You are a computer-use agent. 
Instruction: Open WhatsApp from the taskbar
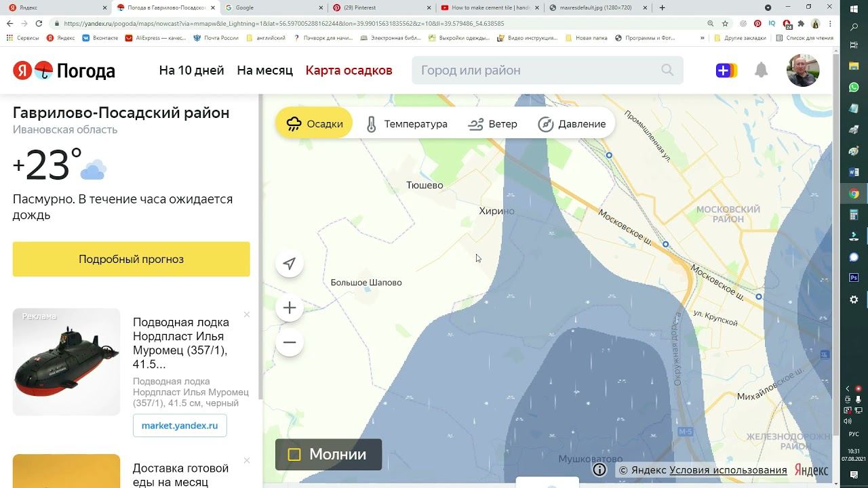click(854, 87)
